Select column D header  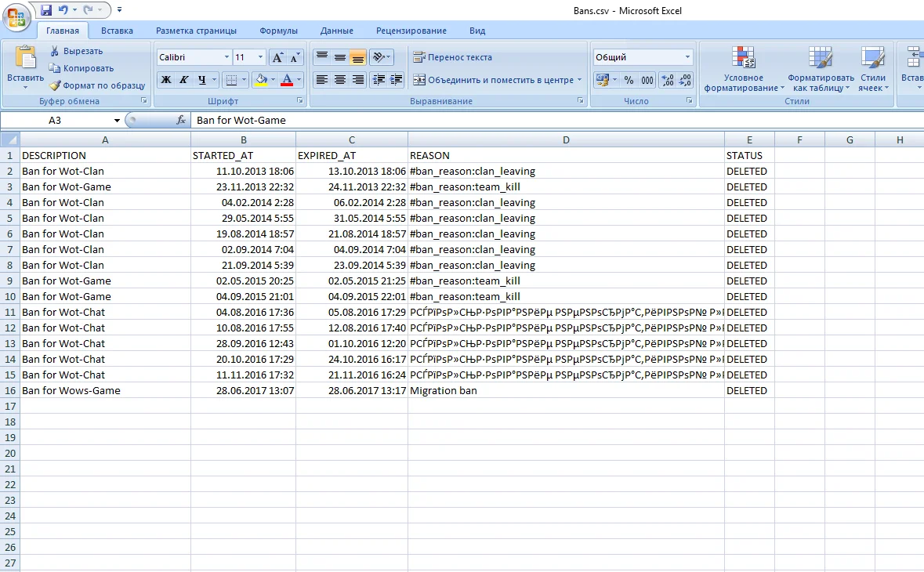566,139
